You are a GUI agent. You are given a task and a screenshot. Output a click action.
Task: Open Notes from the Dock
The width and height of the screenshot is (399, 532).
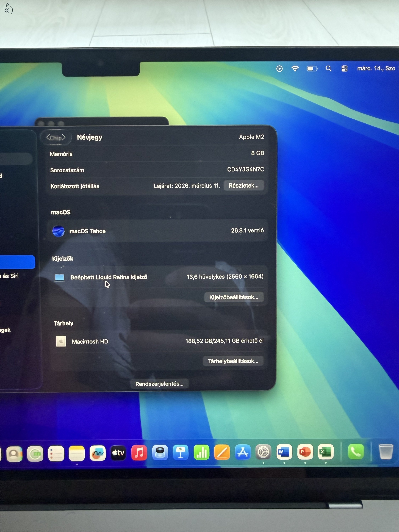(77, 453)
